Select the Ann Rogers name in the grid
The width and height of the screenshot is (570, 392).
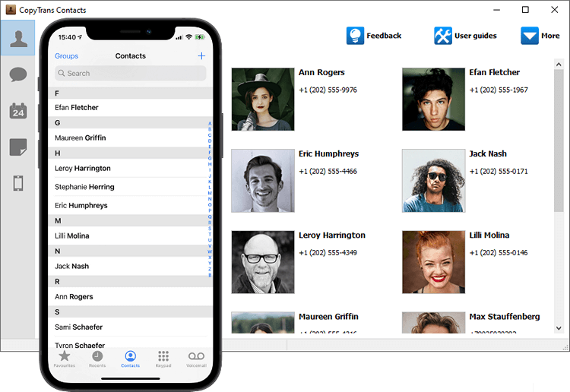click(x=321, y=72)
